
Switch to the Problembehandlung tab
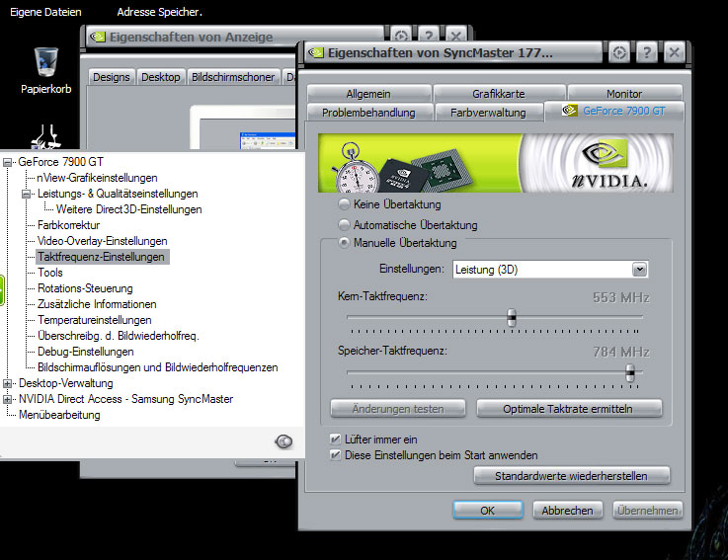368,113
